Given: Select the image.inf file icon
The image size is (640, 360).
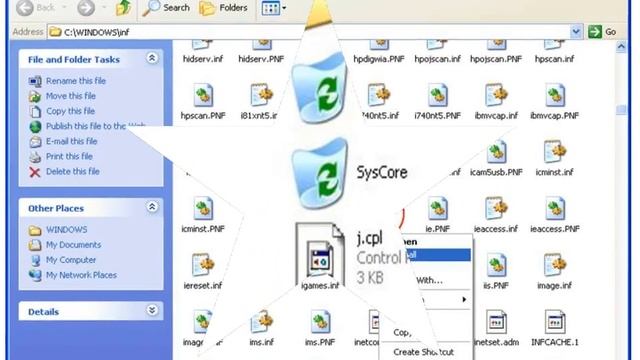Looking at the screenshot, I should (x=555, y=265).
